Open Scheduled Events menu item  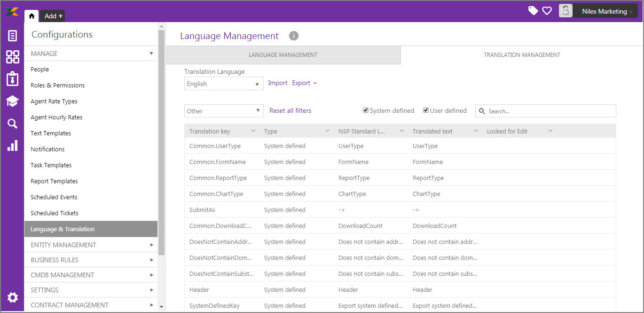click(x=54, y=197)
